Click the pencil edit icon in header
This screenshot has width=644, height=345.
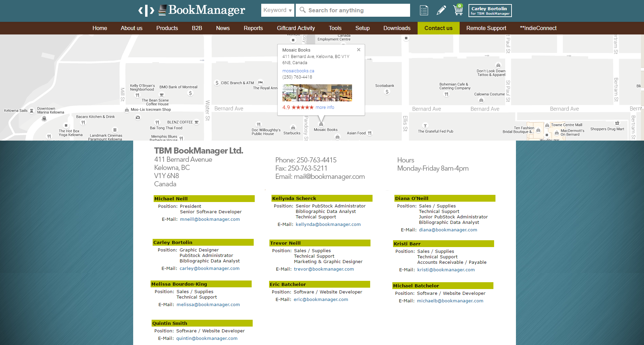tap(441, 10)
